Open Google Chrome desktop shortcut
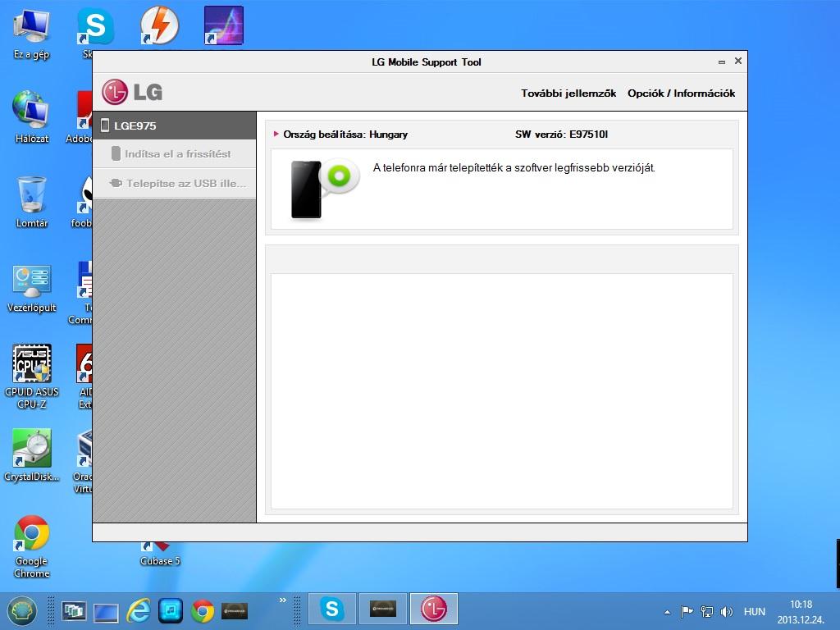The image size is (840, 630). 32,546
